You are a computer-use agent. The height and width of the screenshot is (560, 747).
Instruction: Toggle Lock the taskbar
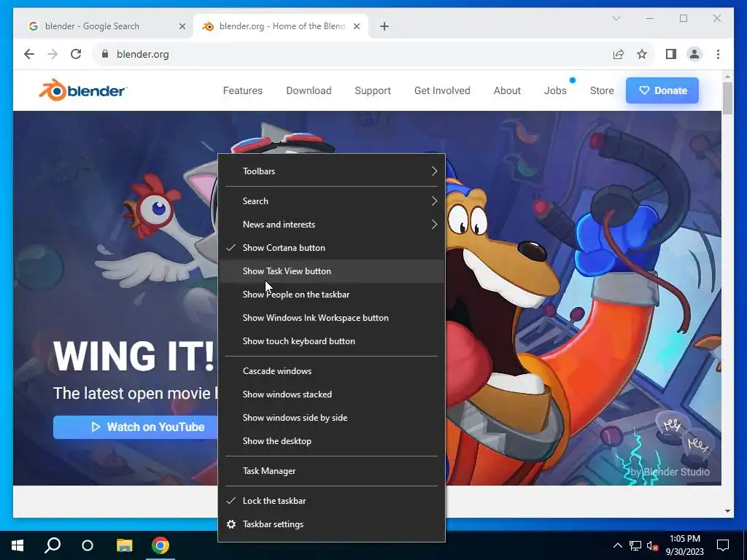click(x=331, y=501)
